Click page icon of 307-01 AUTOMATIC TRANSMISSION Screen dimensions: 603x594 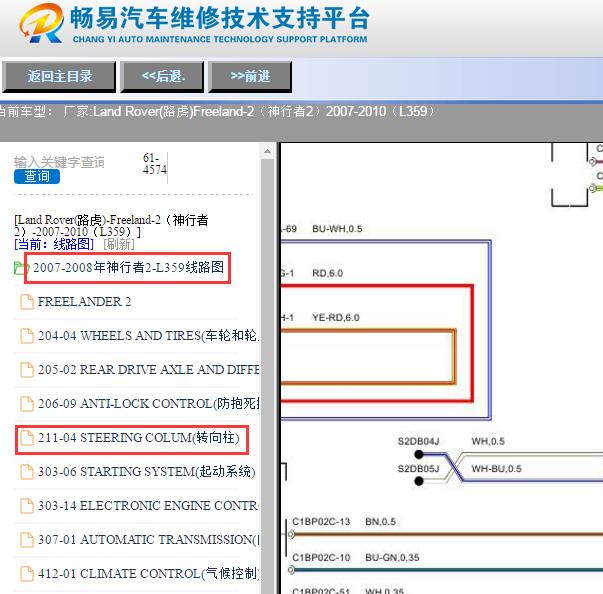(27, 539)
